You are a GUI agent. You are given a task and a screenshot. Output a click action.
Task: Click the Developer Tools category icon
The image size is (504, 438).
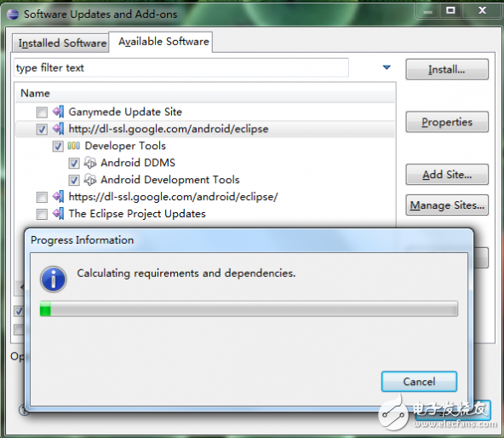click(73, 146)
